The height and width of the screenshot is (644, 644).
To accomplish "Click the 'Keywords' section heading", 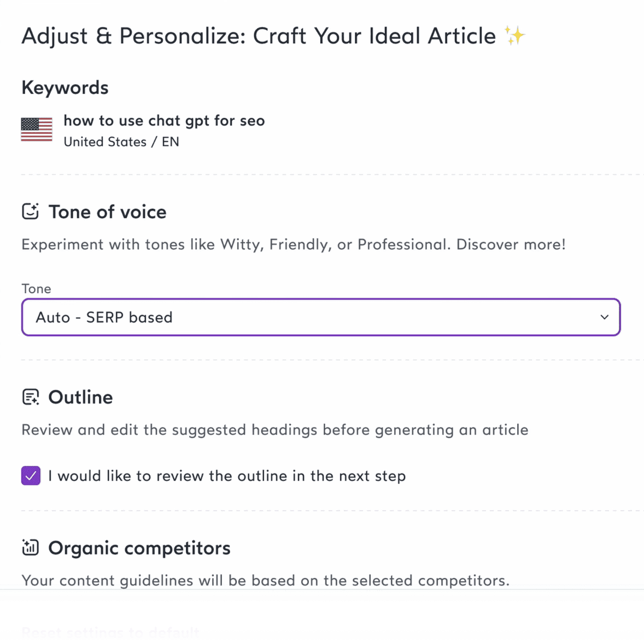I will 65,87.
